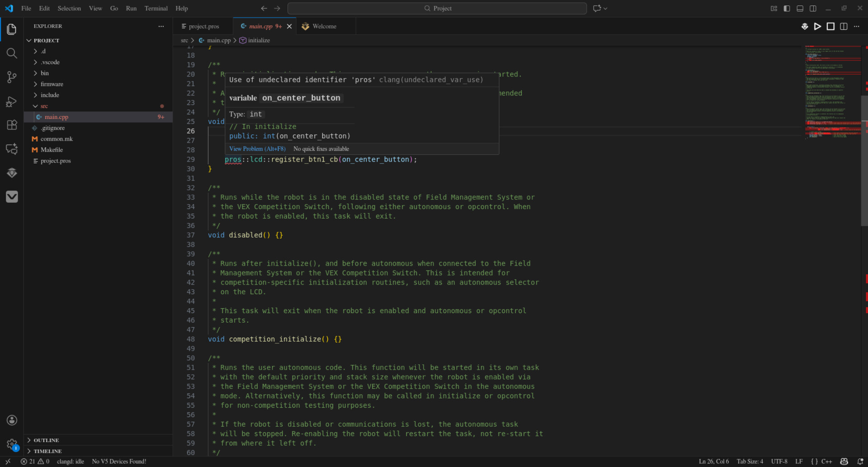Image resolution: width=868 pixels, height=467 pixels.
Task: Click the editor minimap code overview
Action: (x=833, y=91)
